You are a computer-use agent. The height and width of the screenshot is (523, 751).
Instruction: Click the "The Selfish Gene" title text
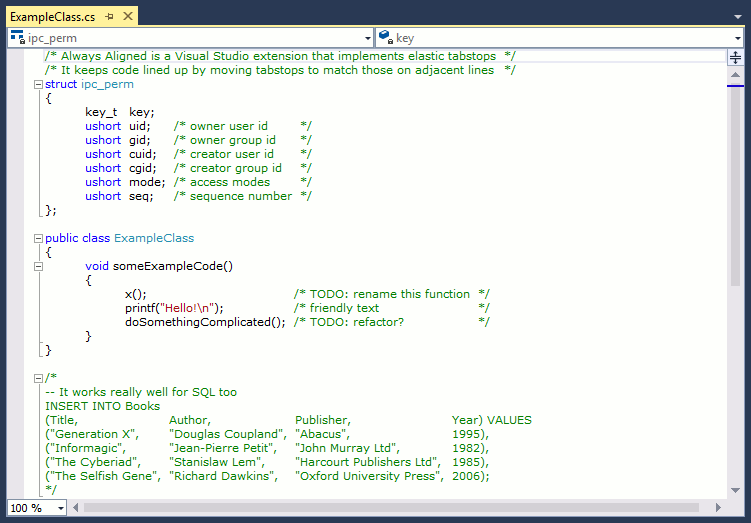(102, 476)
